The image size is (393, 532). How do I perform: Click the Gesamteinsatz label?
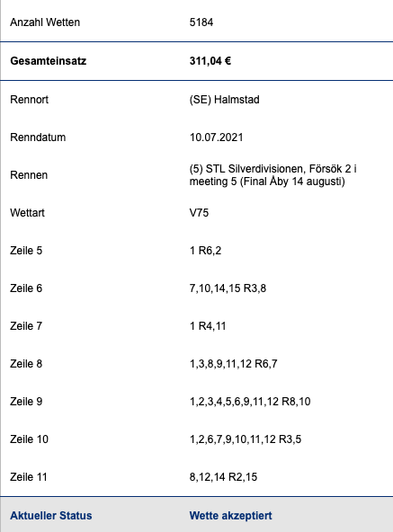[48, 61]
